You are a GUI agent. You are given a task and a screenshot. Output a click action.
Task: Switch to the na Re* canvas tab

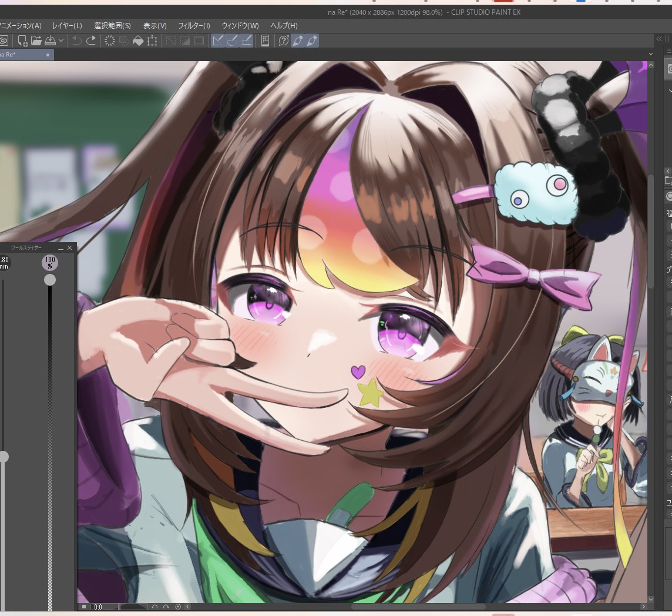21,54
